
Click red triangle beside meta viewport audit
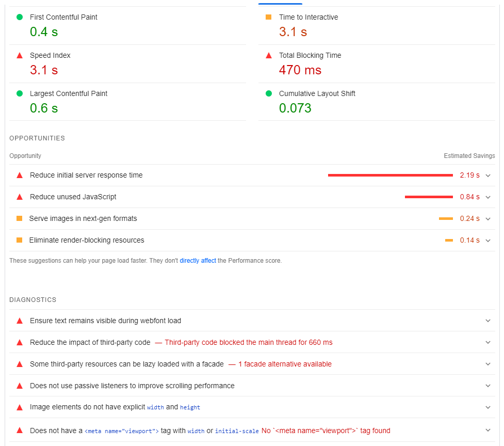[20, 430]
